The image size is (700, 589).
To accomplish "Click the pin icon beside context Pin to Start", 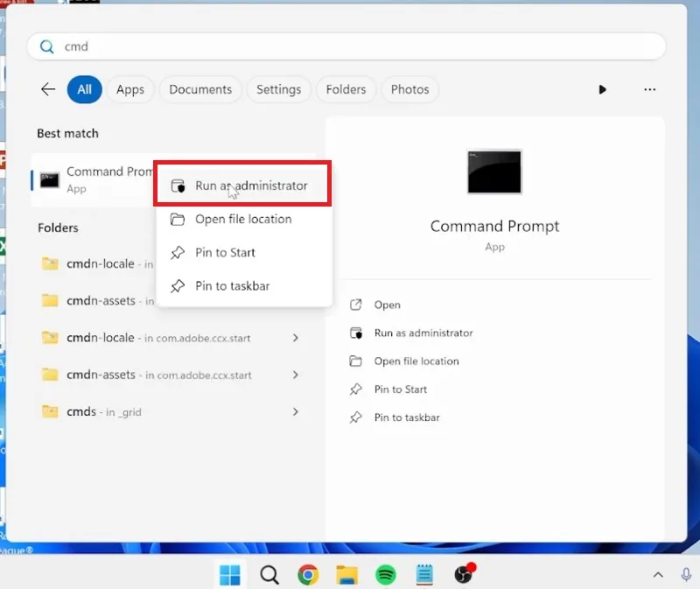I will point(178,253).
